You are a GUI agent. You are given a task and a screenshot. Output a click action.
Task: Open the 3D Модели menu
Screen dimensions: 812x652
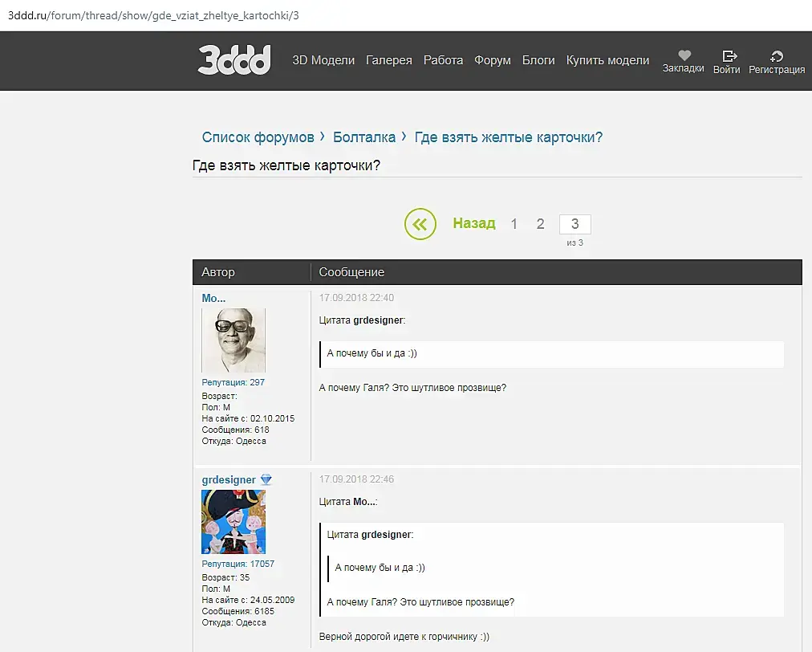[323, 60]
